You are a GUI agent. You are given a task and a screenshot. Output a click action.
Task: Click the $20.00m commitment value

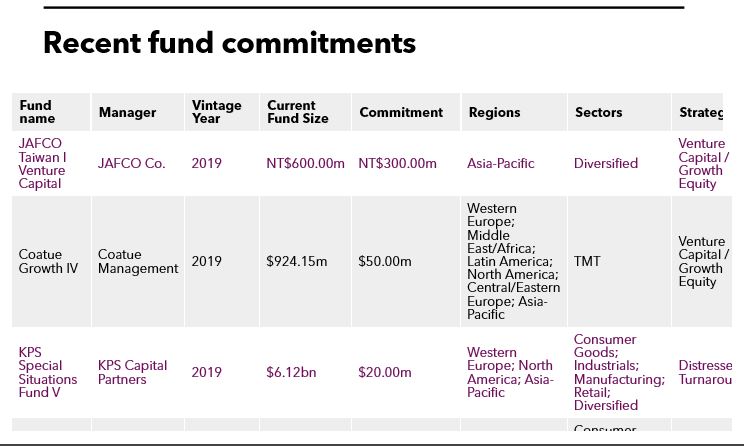tap(384, 372)
